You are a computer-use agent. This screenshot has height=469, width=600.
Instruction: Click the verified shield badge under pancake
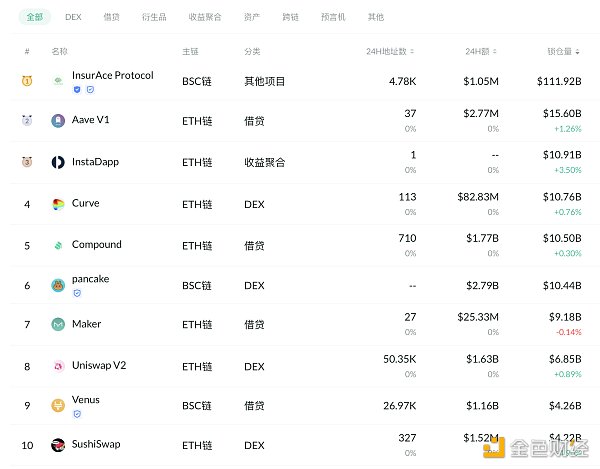(77, 293)
